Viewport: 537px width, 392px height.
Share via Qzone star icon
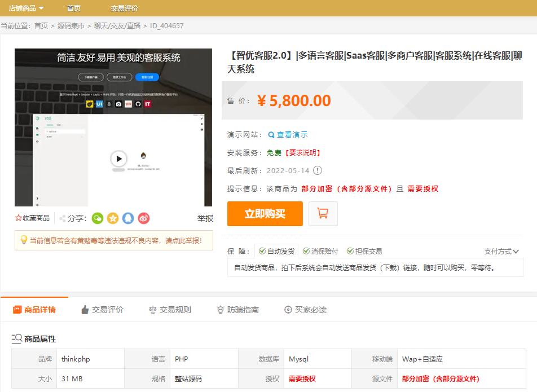[x=113, y=218]
